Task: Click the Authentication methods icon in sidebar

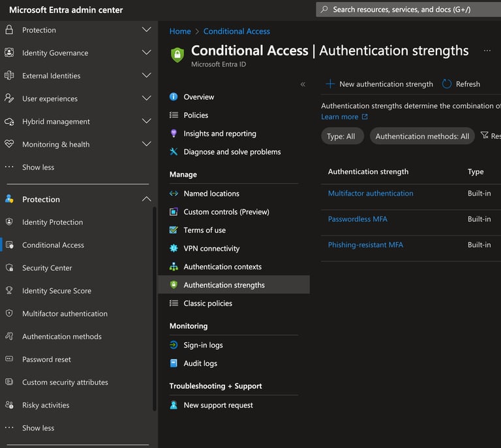Action: (9, 336)
